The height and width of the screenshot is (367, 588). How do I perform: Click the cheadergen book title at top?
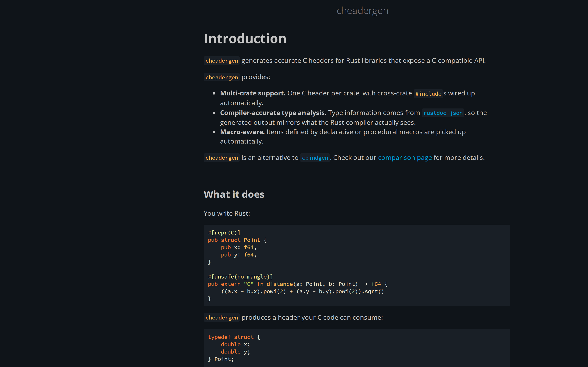362,10
